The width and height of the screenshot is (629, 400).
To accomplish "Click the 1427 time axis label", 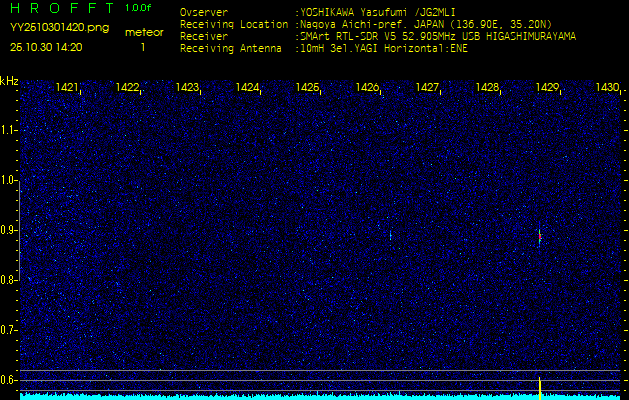I will coord(427,87).
